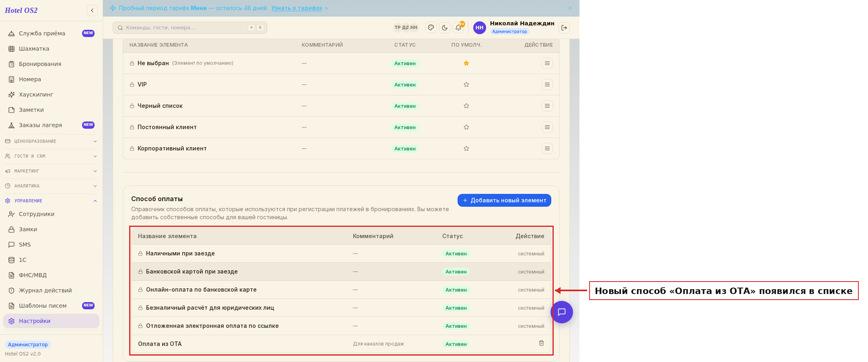Open the action menu for Черный список
Screen dimensions: 868x362
547,106
